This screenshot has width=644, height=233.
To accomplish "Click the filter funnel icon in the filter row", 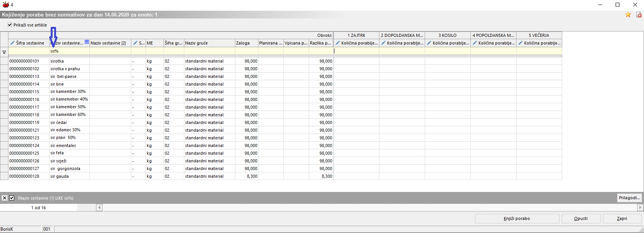I will pos(4,52).
